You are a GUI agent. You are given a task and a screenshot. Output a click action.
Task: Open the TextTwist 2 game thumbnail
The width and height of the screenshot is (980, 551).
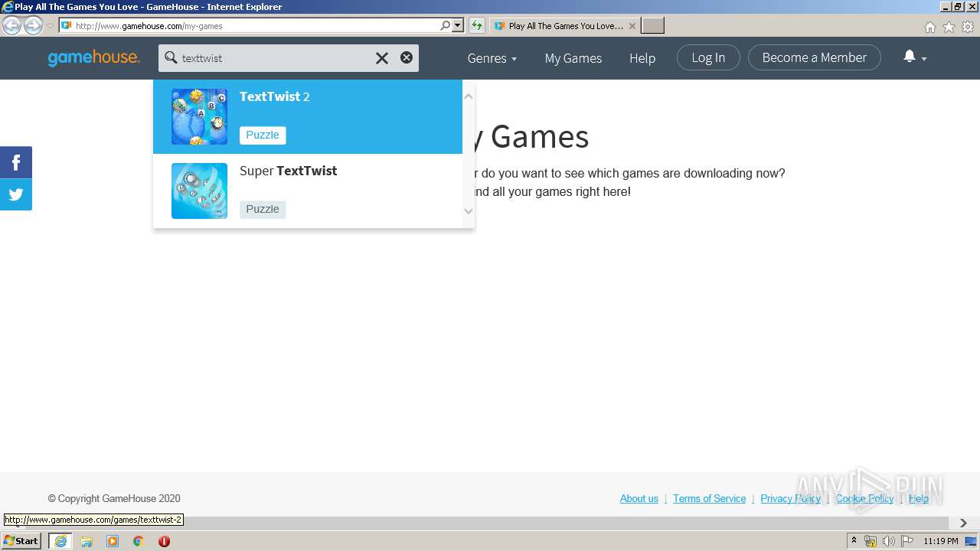pos(199,116)
